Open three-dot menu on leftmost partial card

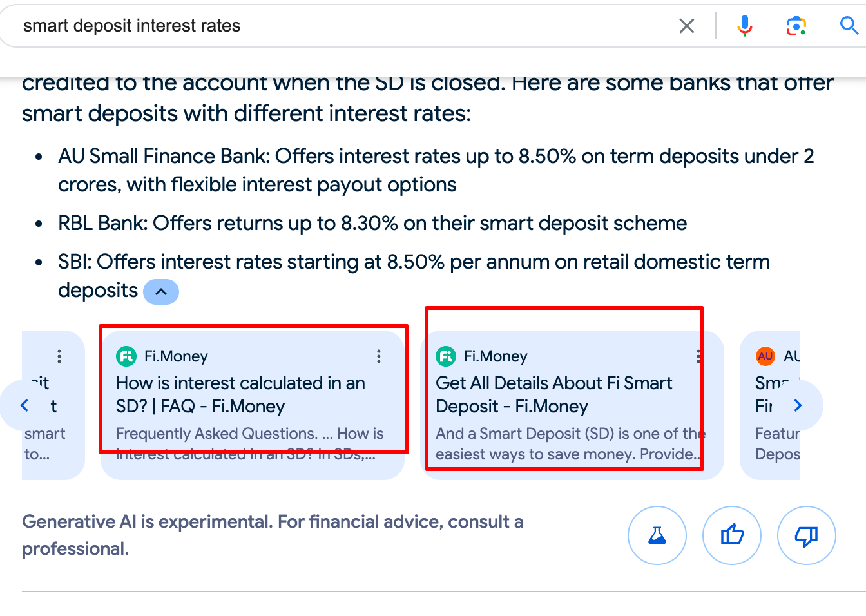point(59,356)
